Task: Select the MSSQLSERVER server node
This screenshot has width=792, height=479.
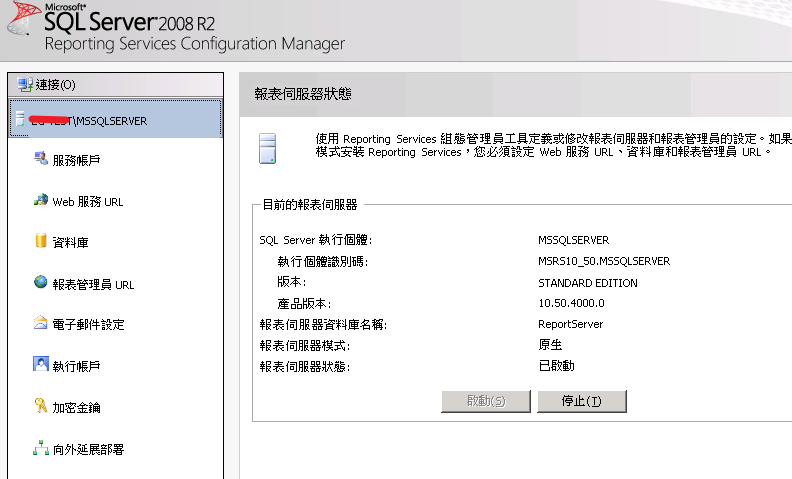Action: click(115, 119)
